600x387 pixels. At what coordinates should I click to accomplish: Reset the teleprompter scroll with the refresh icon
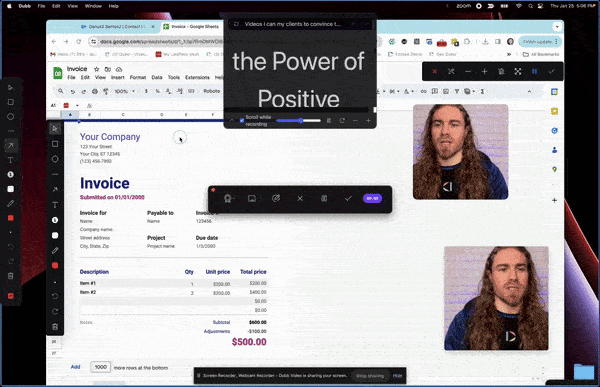[x=342, y=121]
